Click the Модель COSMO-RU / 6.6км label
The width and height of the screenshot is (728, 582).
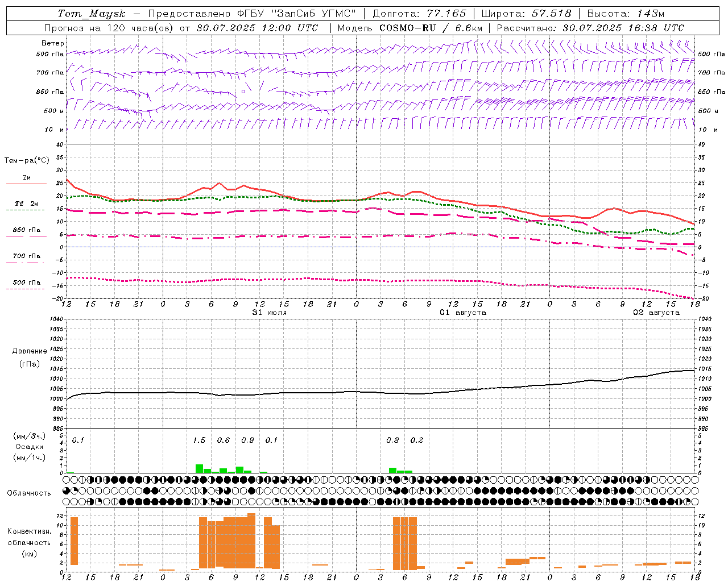[x=410, y=28]
